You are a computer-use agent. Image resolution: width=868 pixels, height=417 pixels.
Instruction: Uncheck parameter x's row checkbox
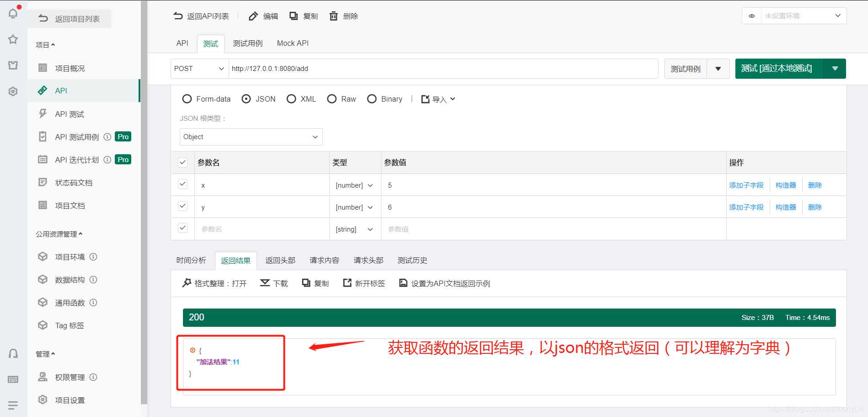[x=182, y=184]
